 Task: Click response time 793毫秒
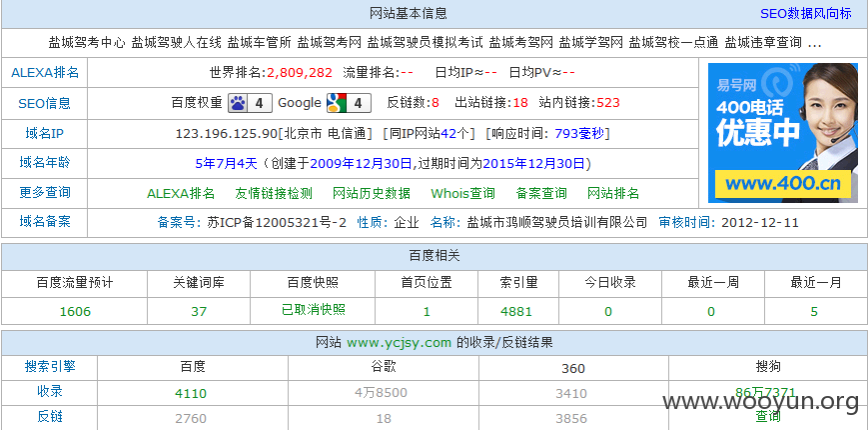click(x=579, y=134)
